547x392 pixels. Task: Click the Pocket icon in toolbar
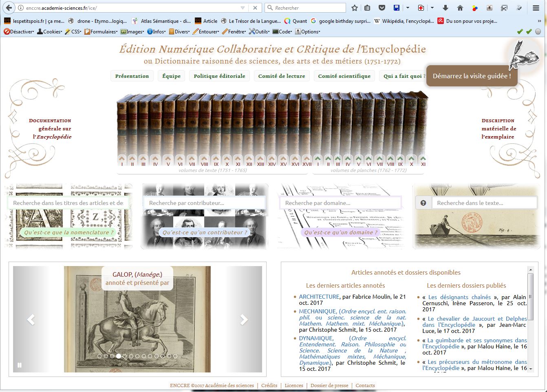382,8
